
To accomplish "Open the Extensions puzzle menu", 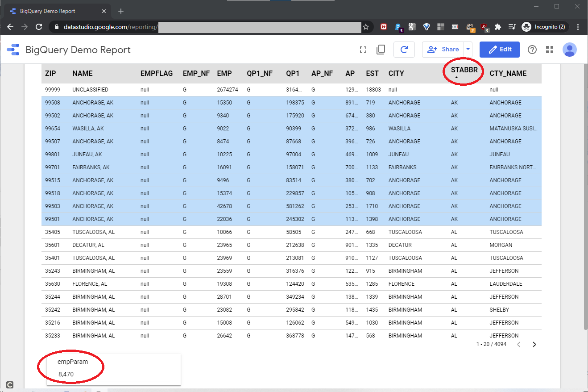I will pos(498,27).
